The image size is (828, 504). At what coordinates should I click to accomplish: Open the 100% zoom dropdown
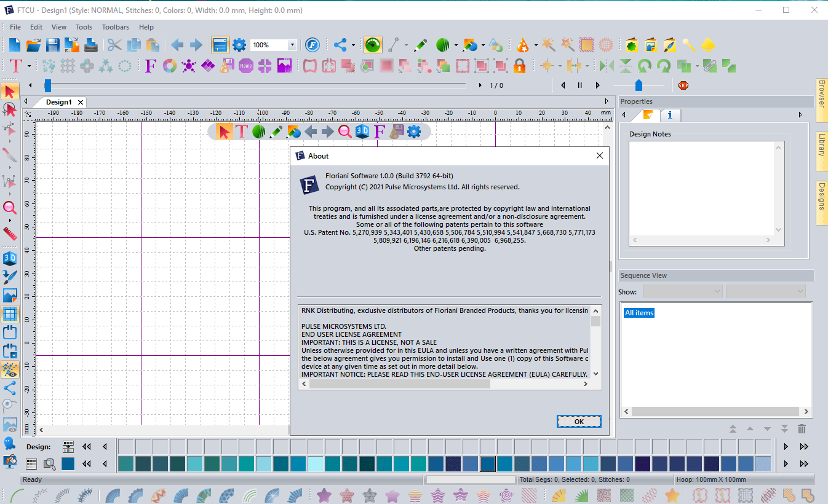[292, 45]
